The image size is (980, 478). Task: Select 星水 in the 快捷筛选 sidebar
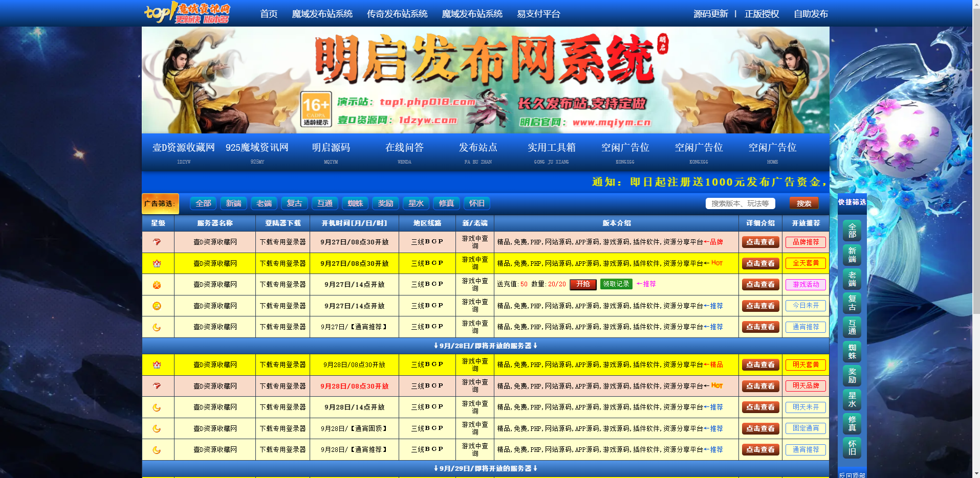pyautogui.click(x=852, y=400)
